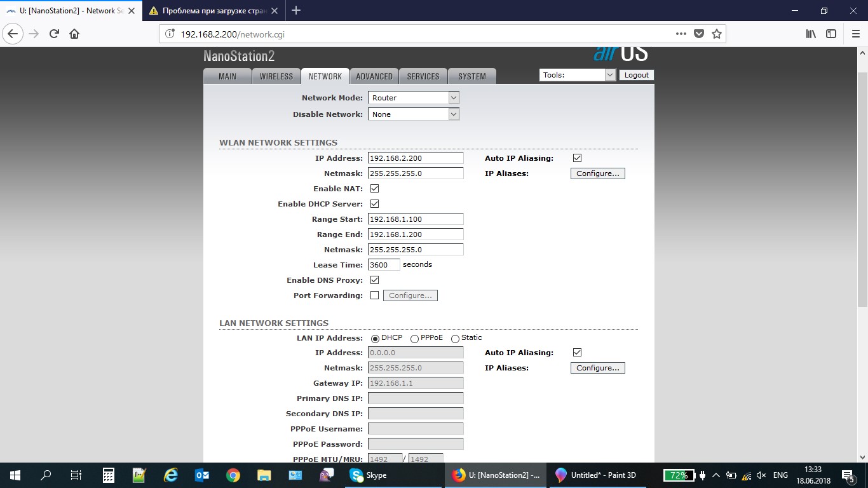Save page to Pocket icon
The width and height of the screenshot is (868, 488).
point(699,34)
